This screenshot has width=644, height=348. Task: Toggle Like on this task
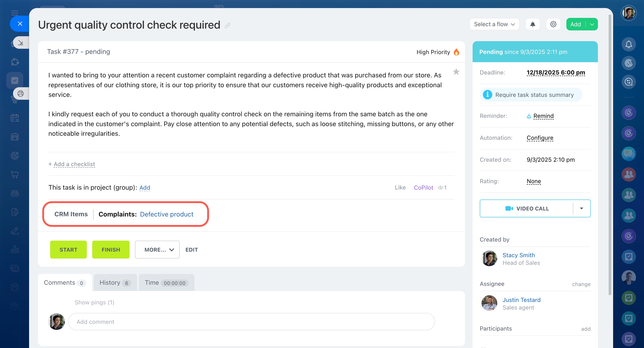point(400,187)
